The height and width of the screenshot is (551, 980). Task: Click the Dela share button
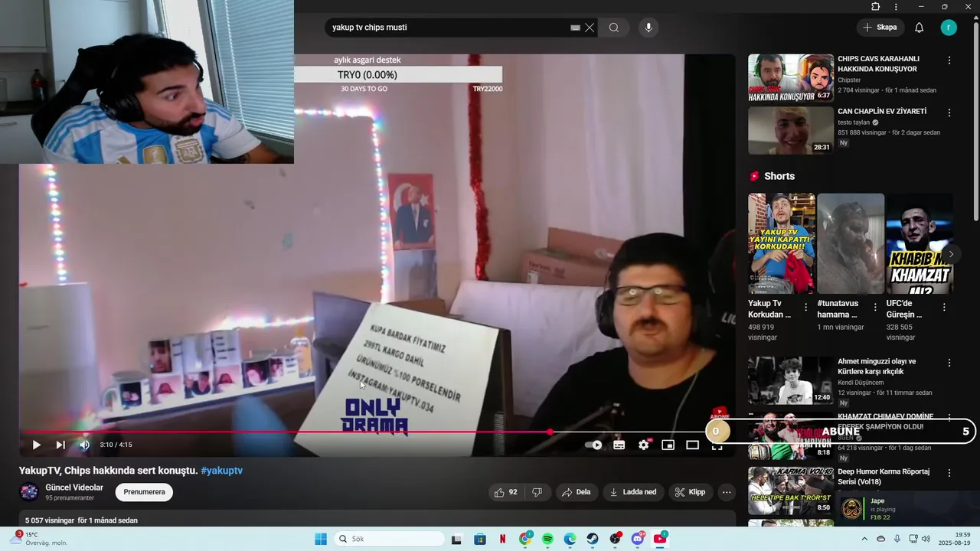pyautogui.click(x=576, y=492)
